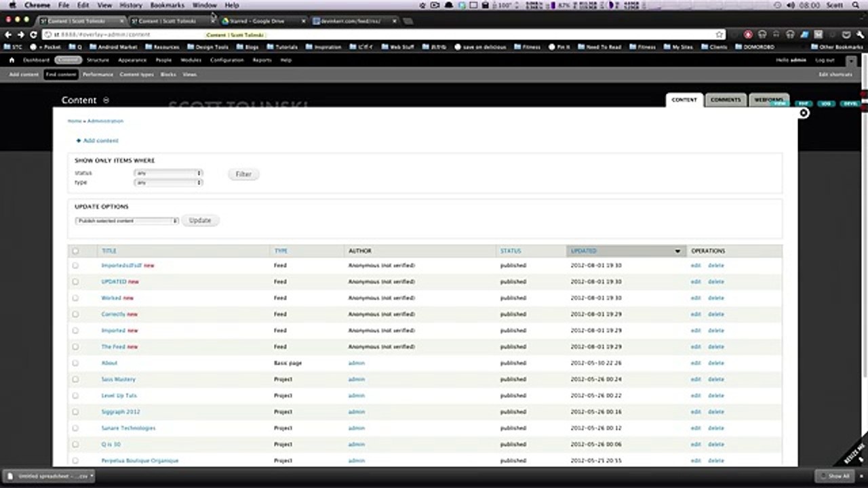
Task: Close the admin overlay with the X icon
Action: tap(804, 113)
